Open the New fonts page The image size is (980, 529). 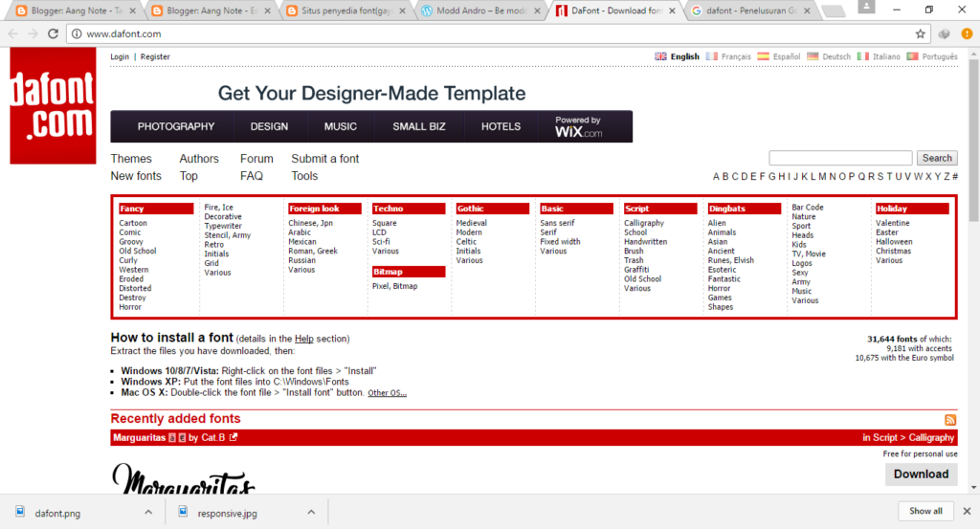pyautogui.click(x=136, y=176)
